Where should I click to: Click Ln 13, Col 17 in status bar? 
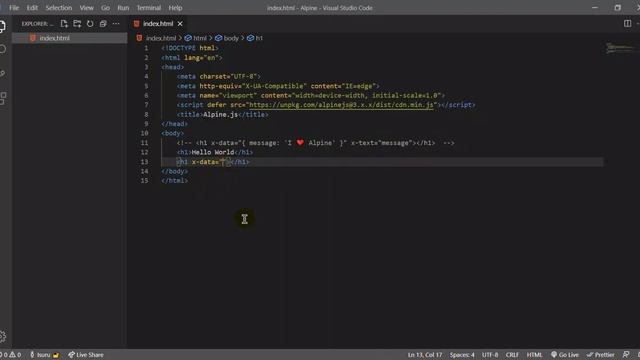(x=425, y=355)
